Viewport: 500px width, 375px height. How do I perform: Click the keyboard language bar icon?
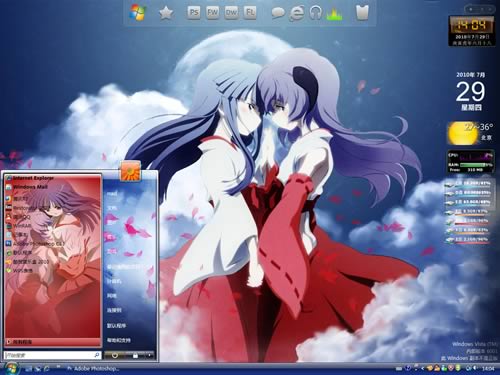(399, 369)
